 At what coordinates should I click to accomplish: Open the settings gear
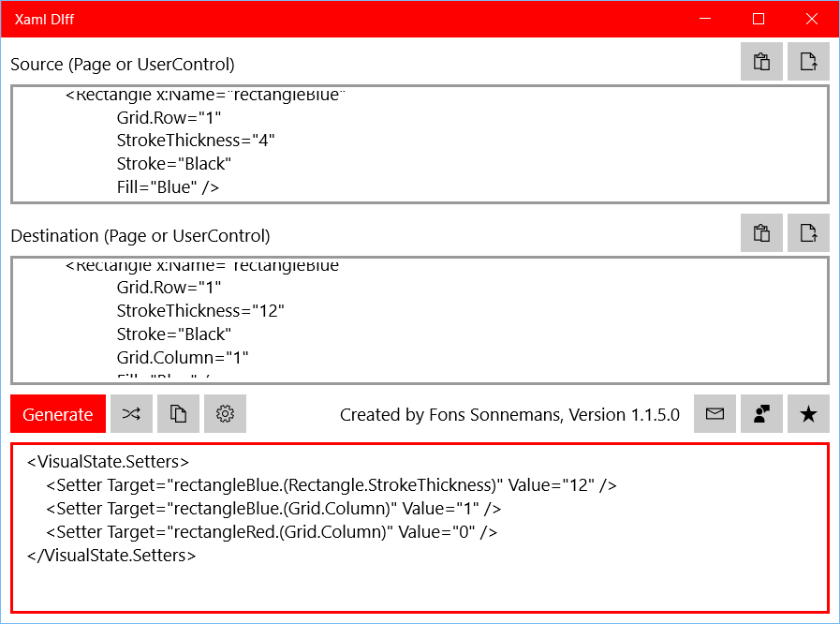click(x=225, y=413)
